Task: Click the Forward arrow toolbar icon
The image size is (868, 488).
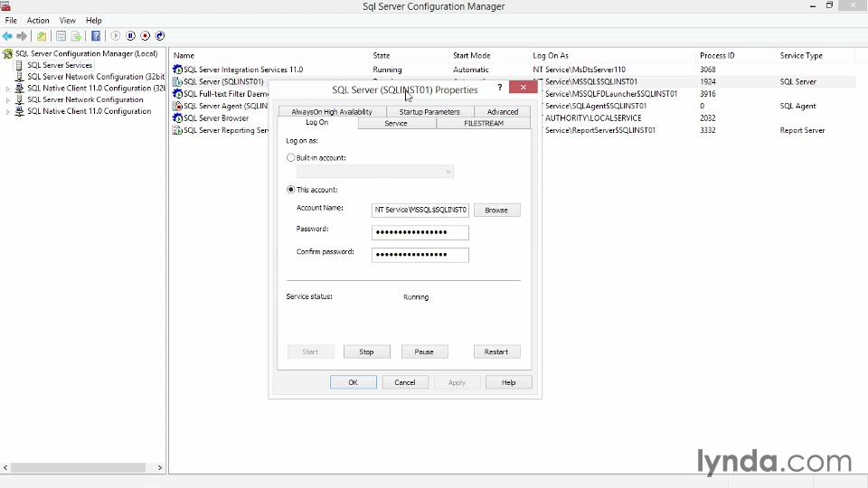Action: [x=22, y=36]
